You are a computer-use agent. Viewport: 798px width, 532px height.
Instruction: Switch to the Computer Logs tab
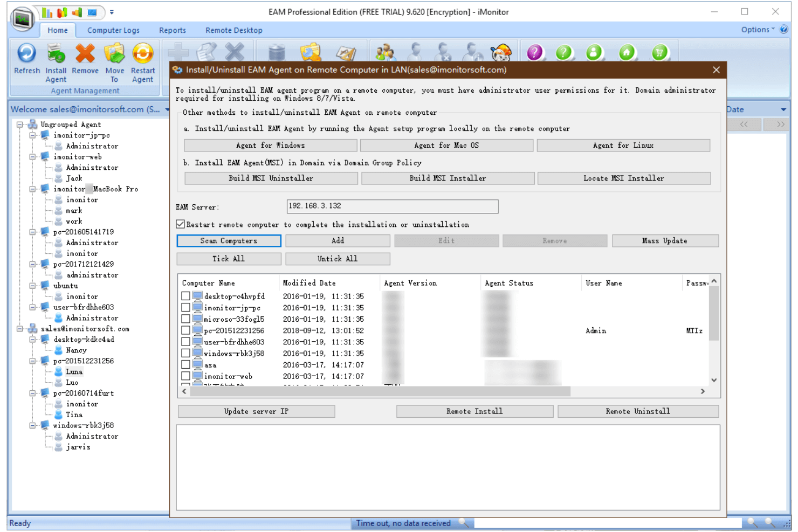coord(113,30)
